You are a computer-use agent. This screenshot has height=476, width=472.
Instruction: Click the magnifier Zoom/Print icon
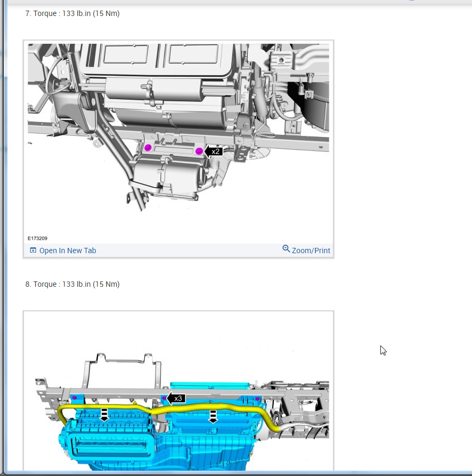point(286,248)
